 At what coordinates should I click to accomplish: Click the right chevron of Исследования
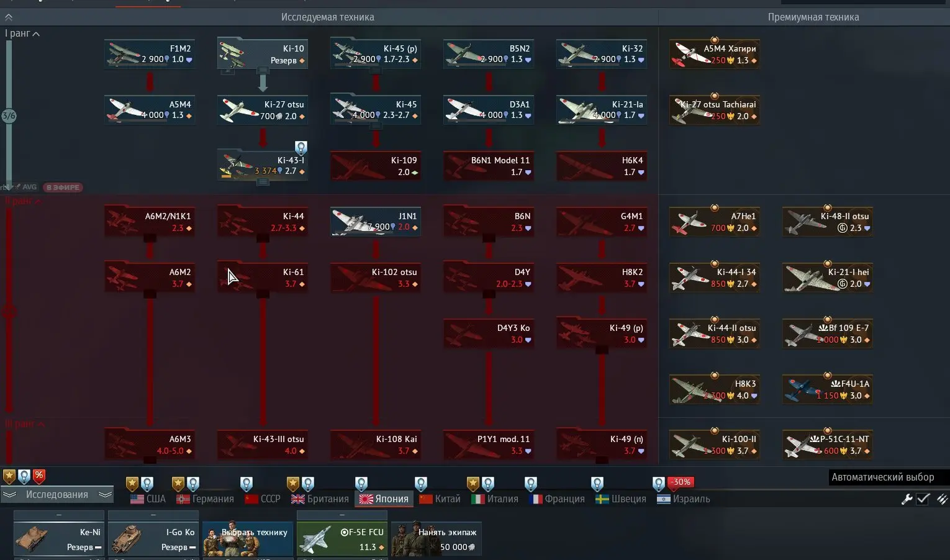point(106,495)
